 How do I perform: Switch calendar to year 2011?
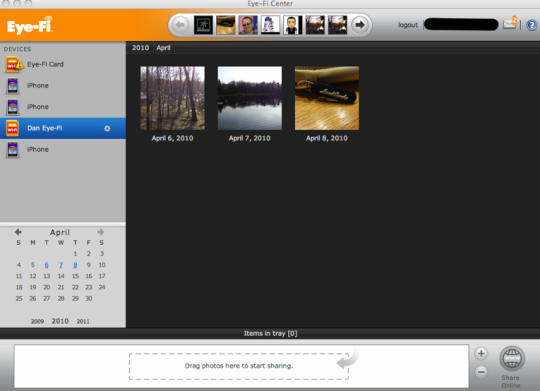click(83, 321)
